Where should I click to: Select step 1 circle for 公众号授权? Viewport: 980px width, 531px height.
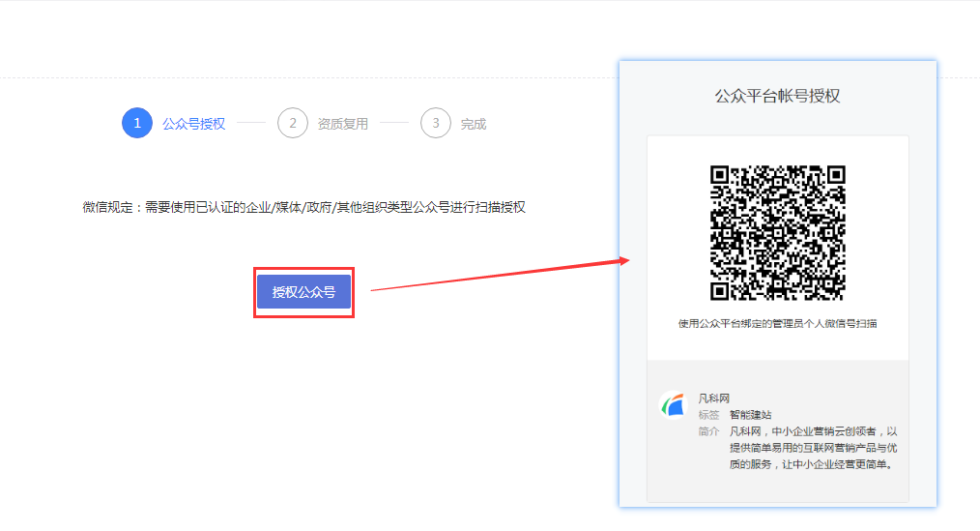pyautogui.click(x=137, y=123)
